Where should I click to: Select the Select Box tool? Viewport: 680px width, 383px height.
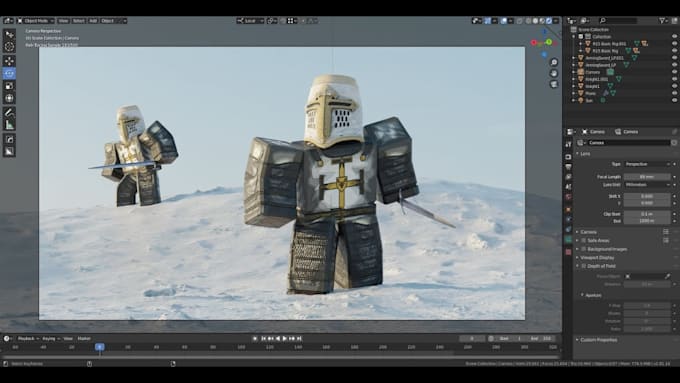pos(9,34)
